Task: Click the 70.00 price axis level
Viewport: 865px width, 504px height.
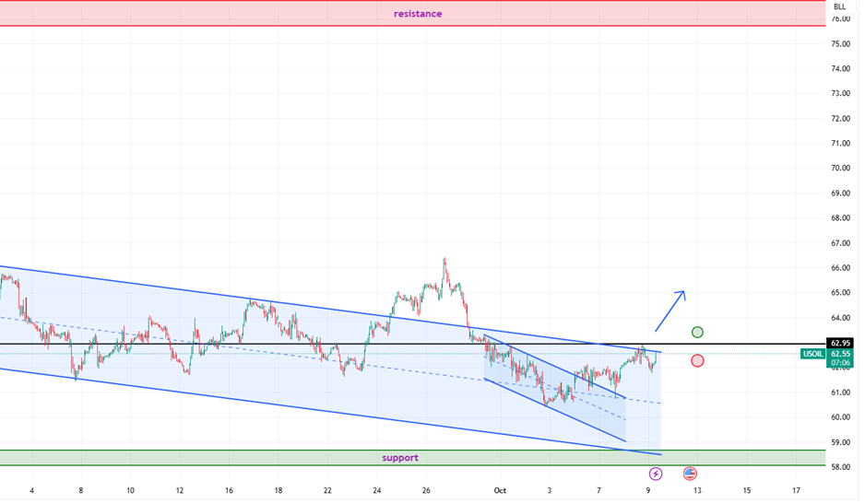Action: (x=839, y=169)
